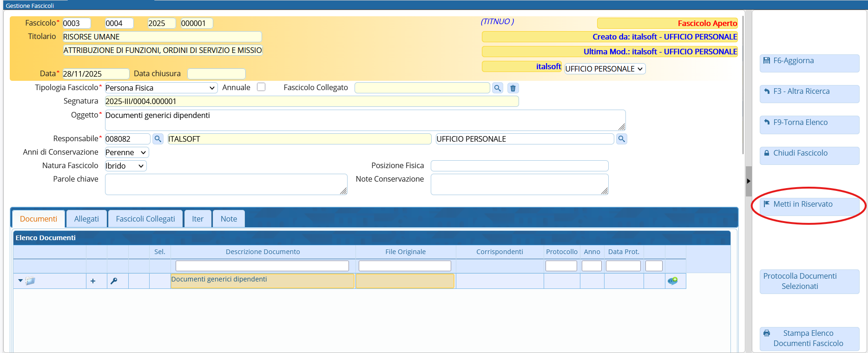Click search icon next to UFFICIO PERSONALE field
This screenshot has height=353, width=868.
pyautogui.click(x=621, y=139)
